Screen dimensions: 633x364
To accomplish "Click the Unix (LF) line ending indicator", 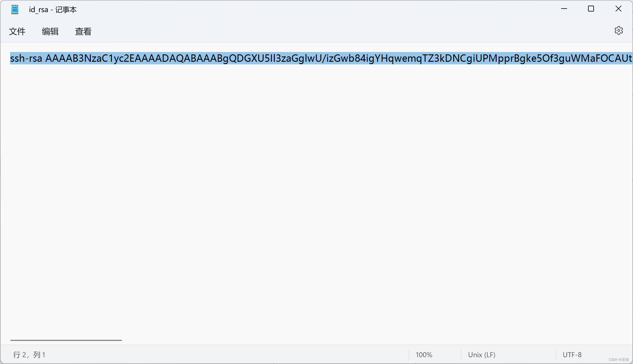I will click(x=482, y=355).
